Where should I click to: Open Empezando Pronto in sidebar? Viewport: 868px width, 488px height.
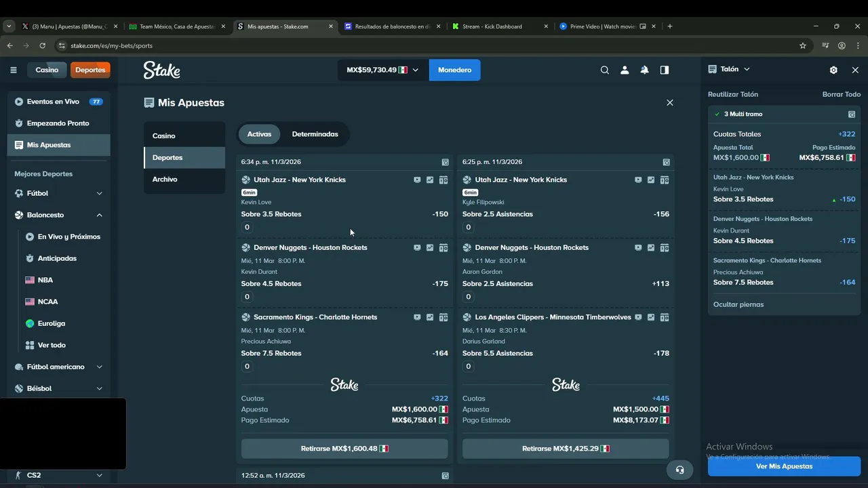[58, 123]
